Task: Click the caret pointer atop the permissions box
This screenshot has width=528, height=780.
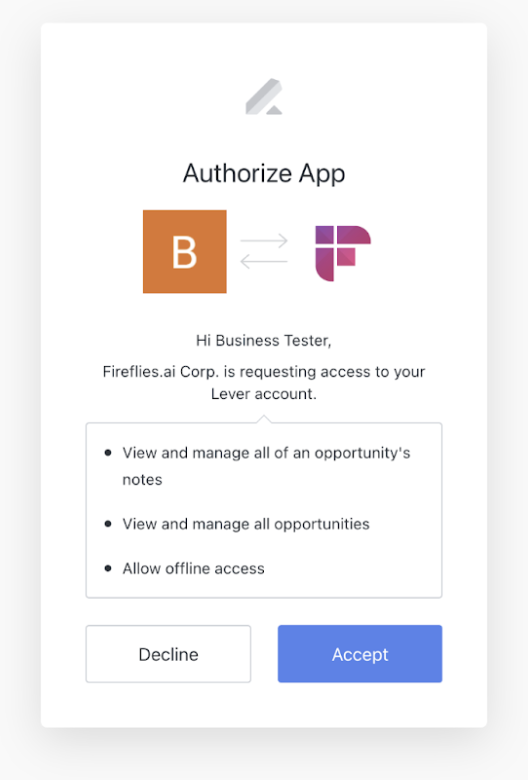Action: tap(264, 419)
